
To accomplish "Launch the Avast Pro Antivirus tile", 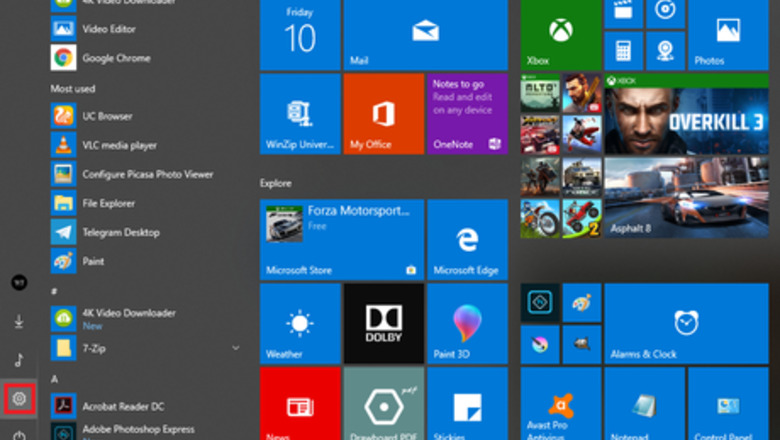I will [x=561, y=404].
